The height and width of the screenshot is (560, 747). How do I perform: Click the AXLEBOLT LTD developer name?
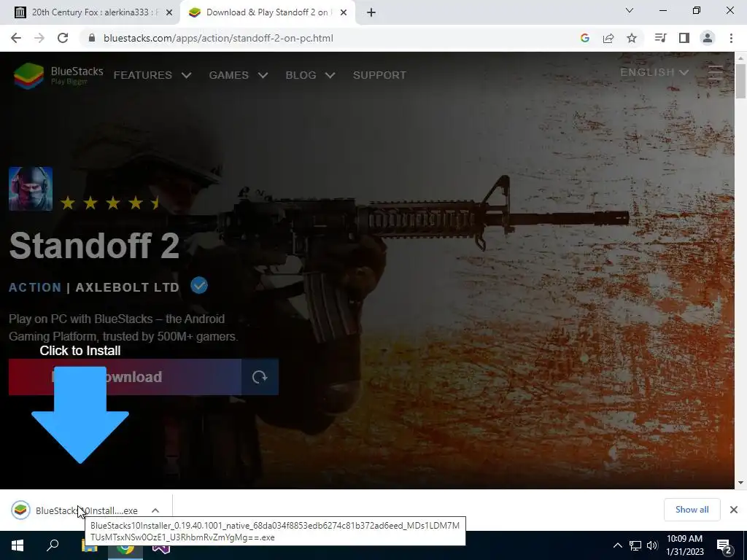click(127, 287)
